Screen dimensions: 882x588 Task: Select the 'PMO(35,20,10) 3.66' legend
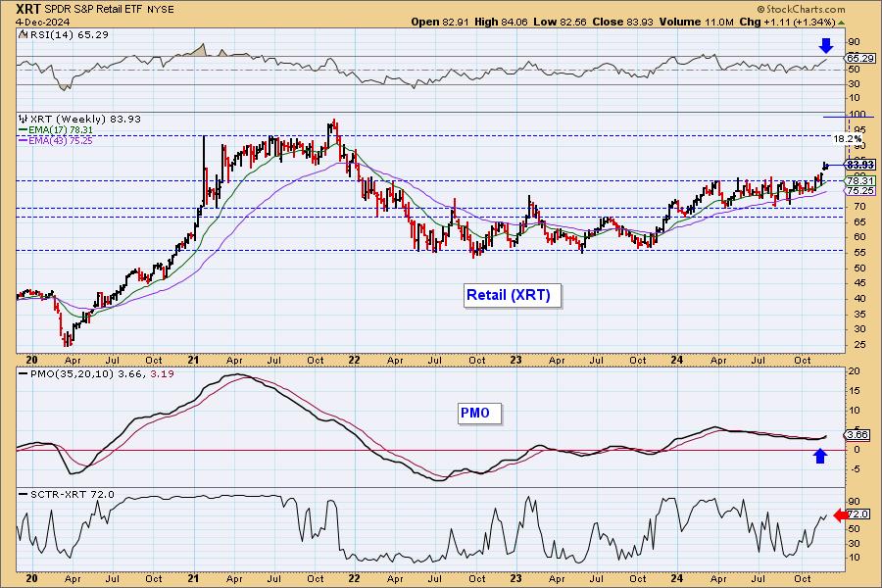(87, 373)
